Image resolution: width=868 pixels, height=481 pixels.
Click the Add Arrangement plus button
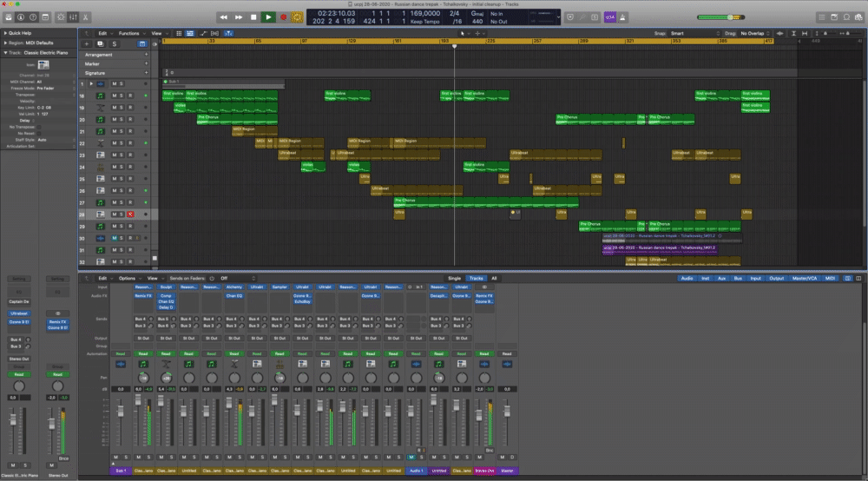(145, 54)
